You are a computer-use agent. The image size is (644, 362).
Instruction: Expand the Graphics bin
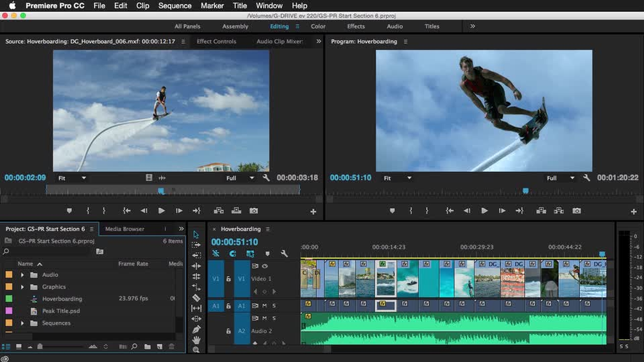point(22,287)
